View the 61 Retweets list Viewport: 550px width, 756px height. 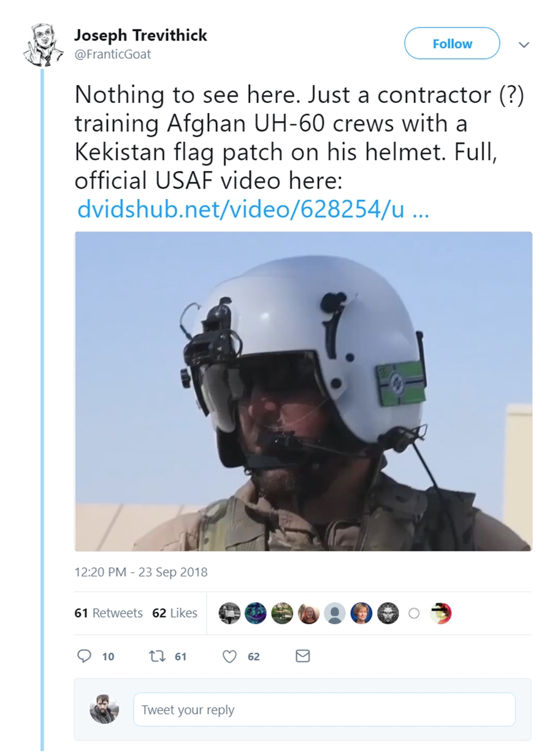point(109,613)
